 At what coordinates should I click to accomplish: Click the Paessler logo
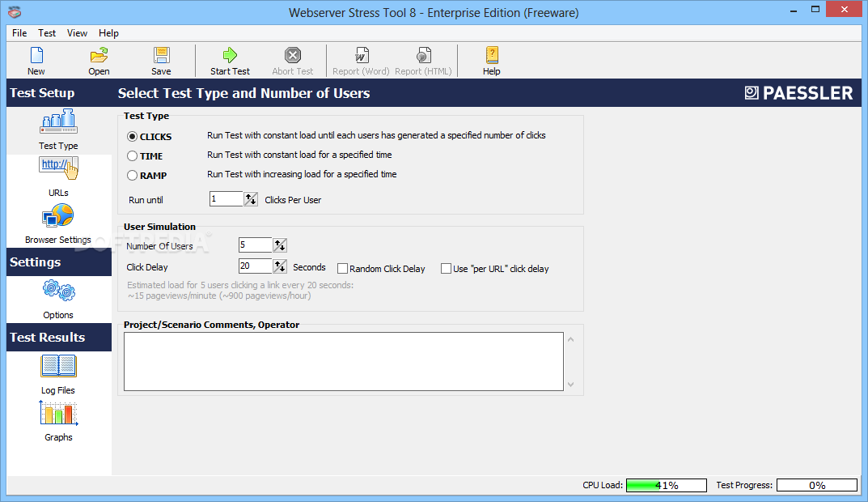798,93
